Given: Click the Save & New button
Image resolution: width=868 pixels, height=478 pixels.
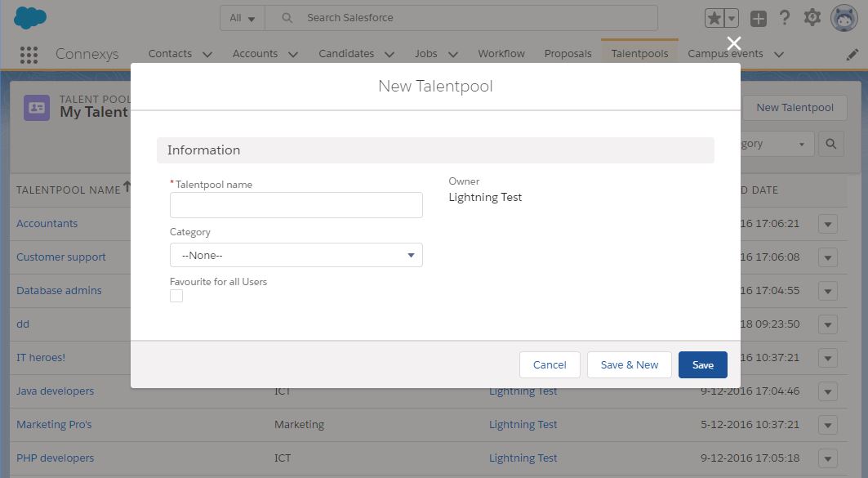Looking at the screenshot, I should (630, 365).
